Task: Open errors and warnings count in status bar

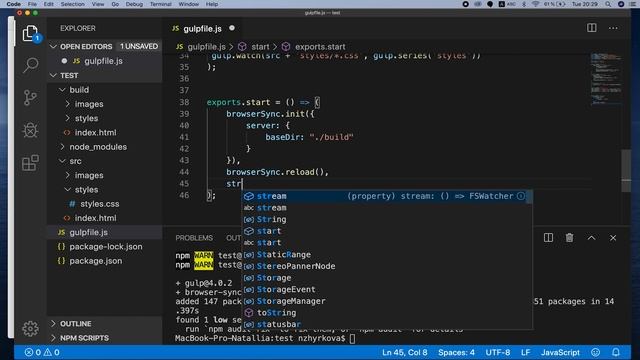Action: tap(42, 352)
